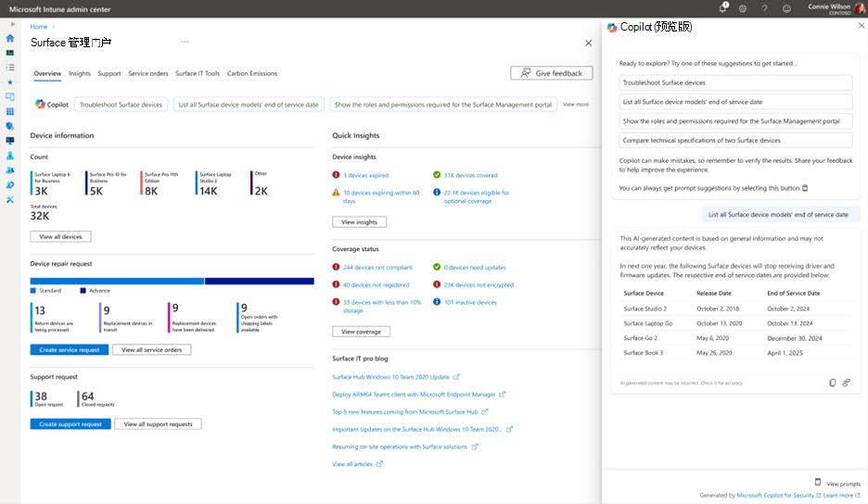The height and width of the screenshot is (504, 868).
Task: Open settings gear in top bar
Action: coord(743,9)
